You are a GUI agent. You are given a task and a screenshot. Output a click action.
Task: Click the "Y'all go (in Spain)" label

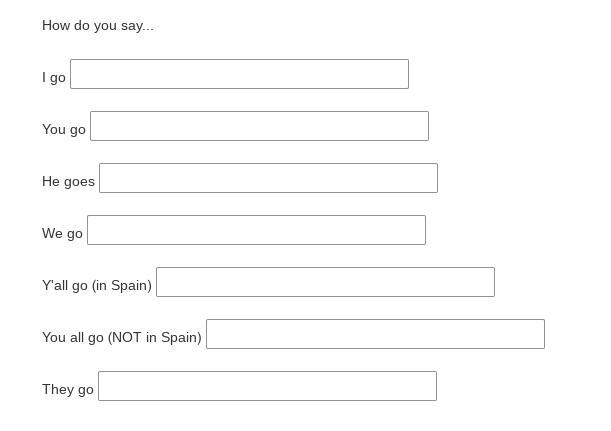point(97,285)
